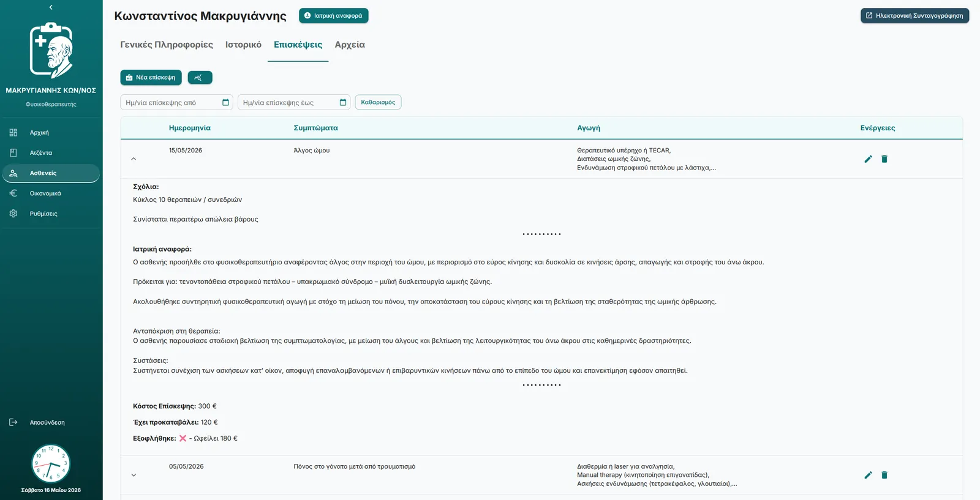Edit the 15/05/2026 visit with pencil icon
Screen dimensions: 980x500
[x=868, y=159]
